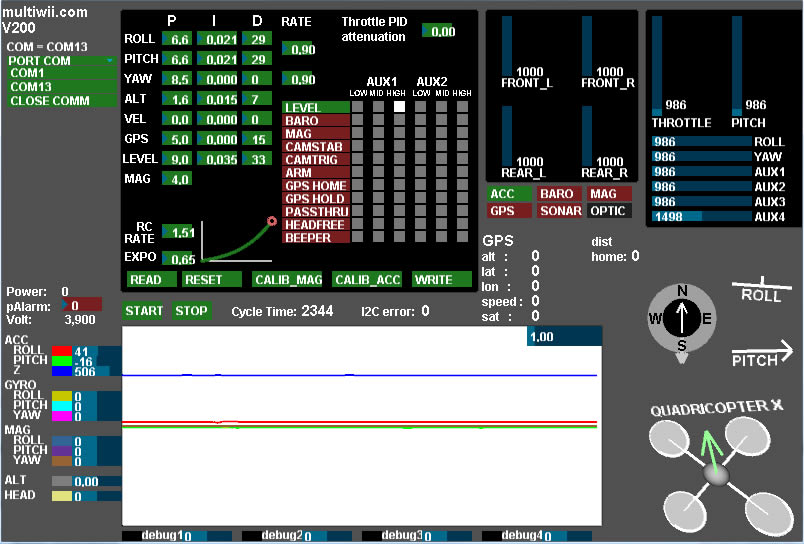
Task: Expand the PORT COM list
Action: 62,60
